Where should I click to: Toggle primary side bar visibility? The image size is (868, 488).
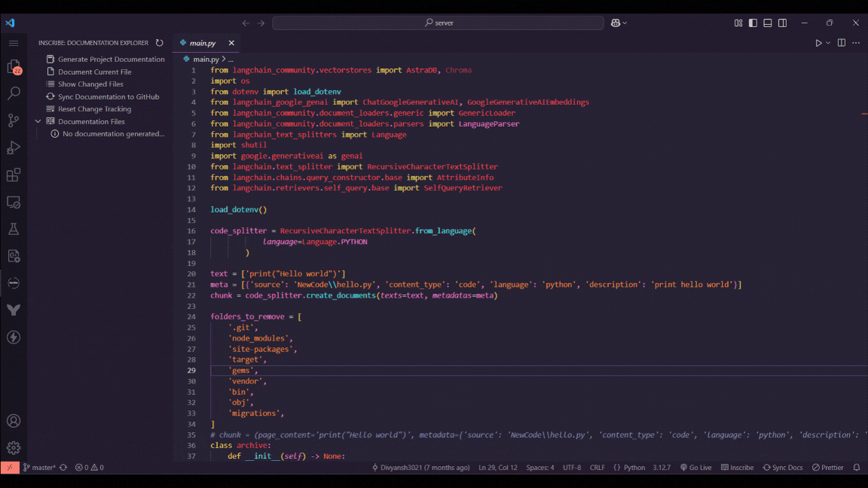(753, 23)
